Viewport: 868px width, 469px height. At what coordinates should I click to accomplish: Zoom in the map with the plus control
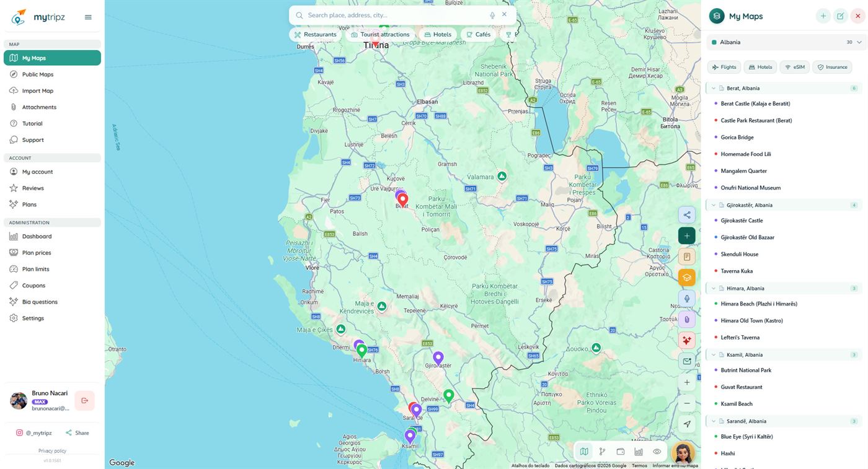point(686,382)
